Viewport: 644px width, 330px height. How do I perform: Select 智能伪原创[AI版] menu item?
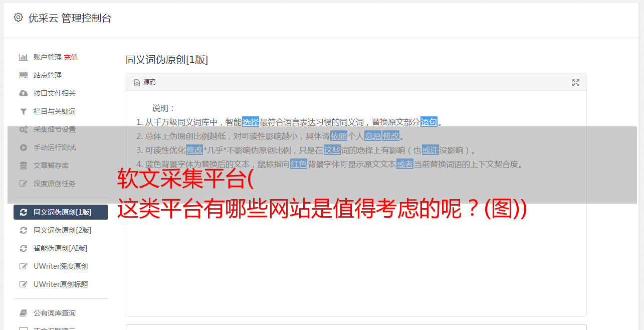click(61, 248)
